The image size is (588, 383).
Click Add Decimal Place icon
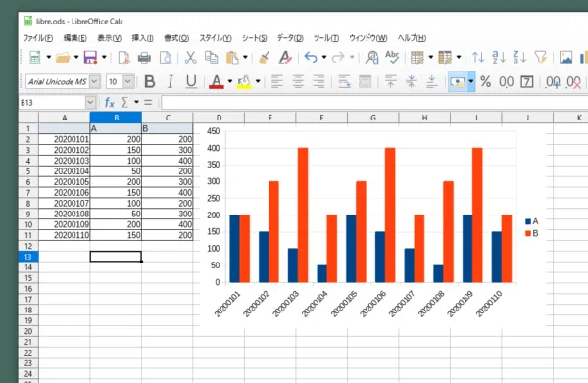(x=553, y=82)
